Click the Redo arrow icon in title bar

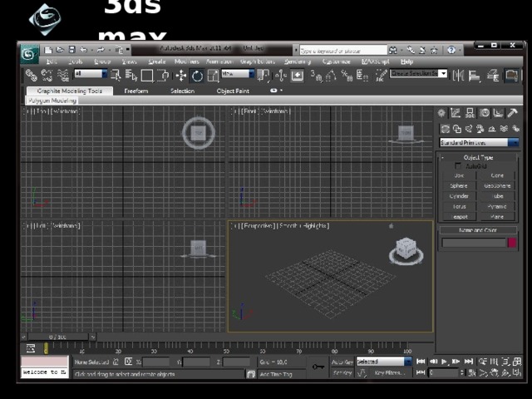click(x=101, y=50)
